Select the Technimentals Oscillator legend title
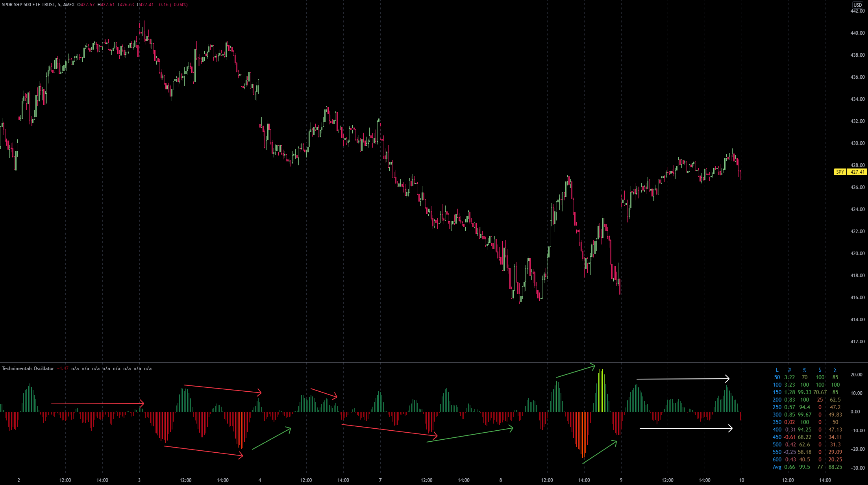Image resolution: width=868 pixels, height=485 pixels. [28, 368]
